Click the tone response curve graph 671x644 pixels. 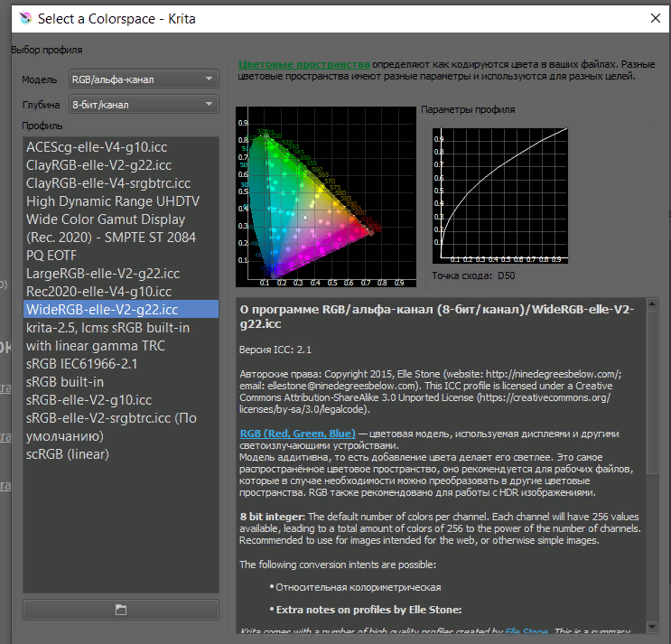pos(500,196)
